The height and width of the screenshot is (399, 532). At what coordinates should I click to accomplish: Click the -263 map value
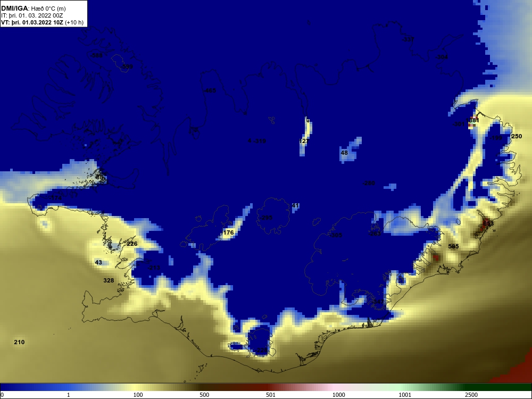pyautogui.click(x=375, y=234)
